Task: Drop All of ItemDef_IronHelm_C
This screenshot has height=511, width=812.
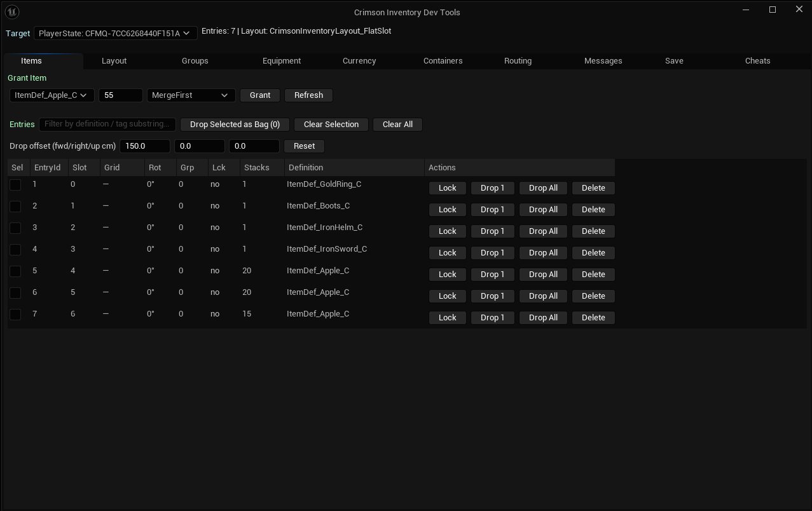Action: (543, 231)
